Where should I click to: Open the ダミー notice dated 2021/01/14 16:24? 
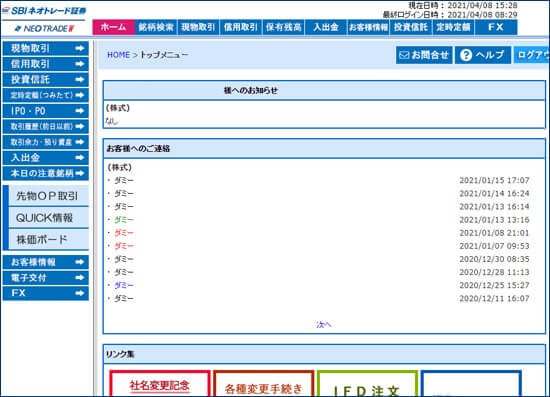tap(124, 194)
